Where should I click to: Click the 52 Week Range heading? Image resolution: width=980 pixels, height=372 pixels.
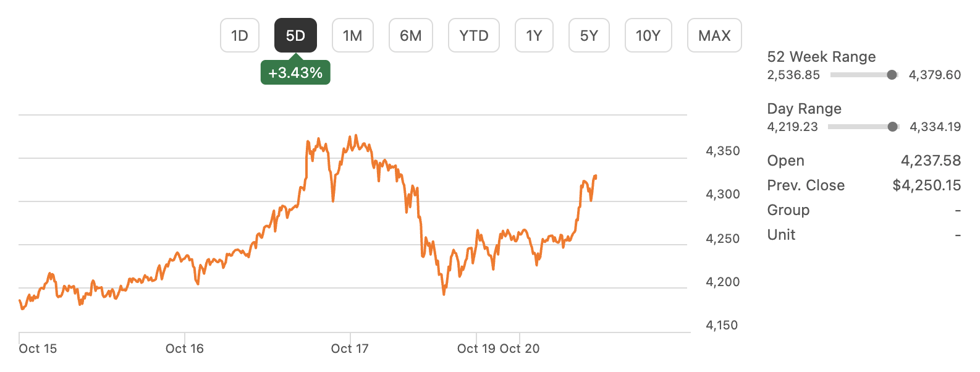tap(821, 56)
